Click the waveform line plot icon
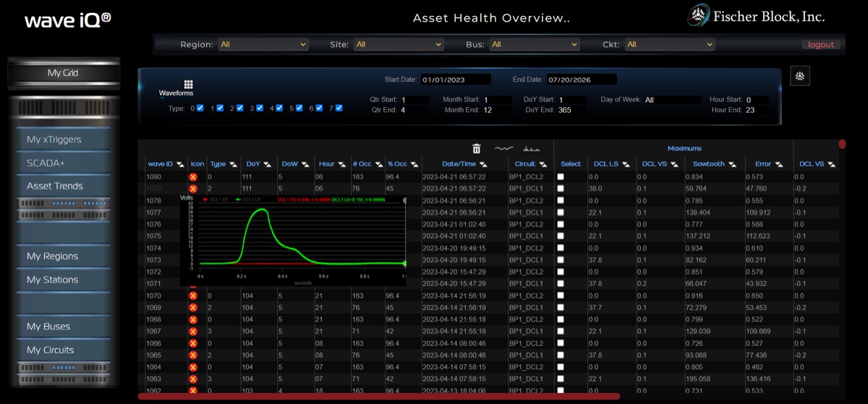 coord(503,148)
